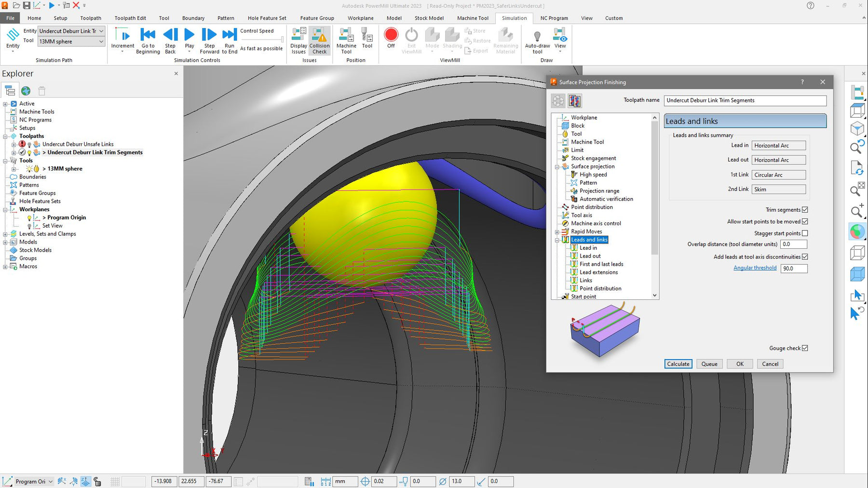Expand the Levels, Sets and Clamps node
The width and height of the screenshot is (868, 488).
tap(5, 234)
